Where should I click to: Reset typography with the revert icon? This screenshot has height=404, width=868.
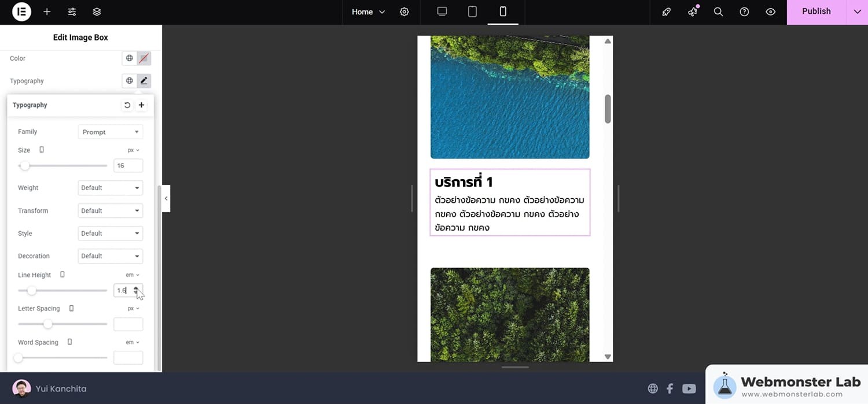click(x=127, y=105)
